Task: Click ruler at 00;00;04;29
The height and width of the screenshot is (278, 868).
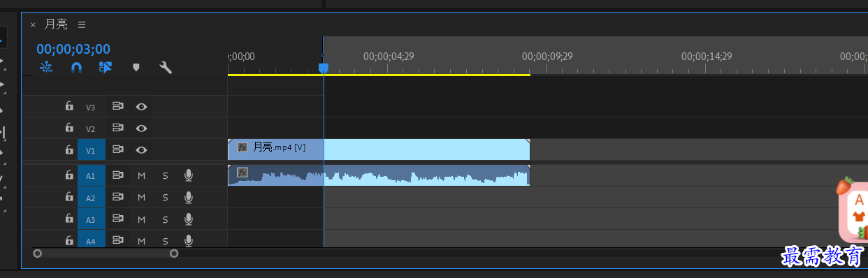Action: pos(389,57)
